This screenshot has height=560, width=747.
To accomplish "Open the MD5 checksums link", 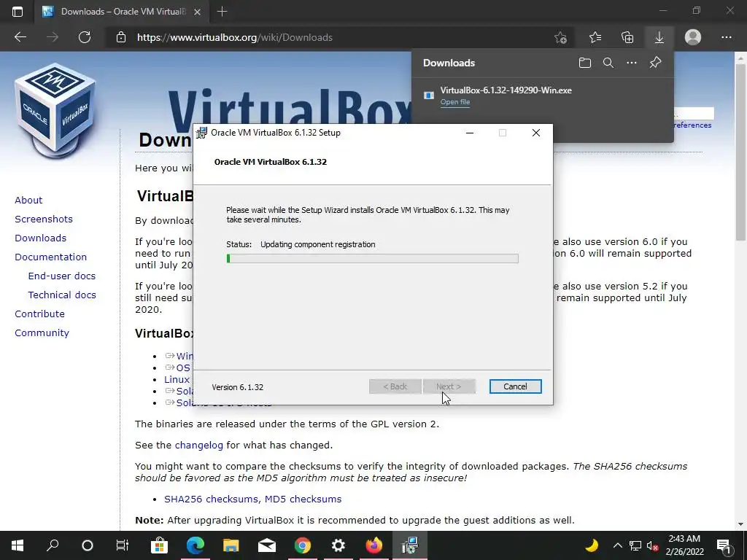I will click(x=303, y=499).
